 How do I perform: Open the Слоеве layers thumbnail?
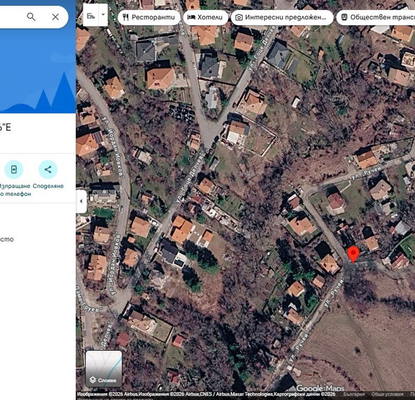(104, 369)
